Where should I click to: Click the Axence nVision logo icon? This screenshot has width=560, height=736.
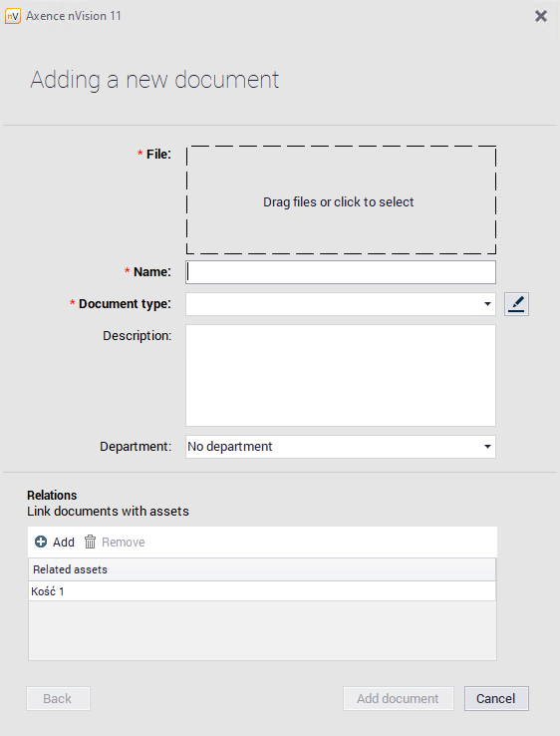point(13,16)
